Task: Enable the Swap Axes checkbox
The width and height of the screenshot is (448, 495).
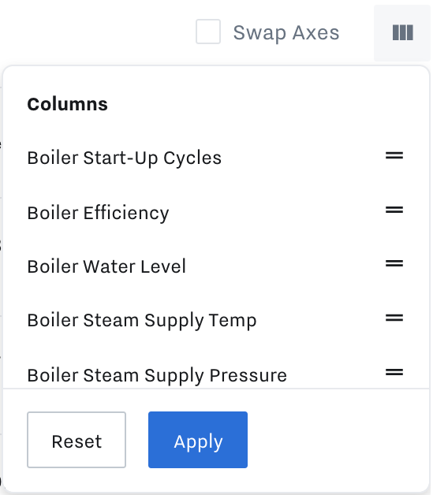Action: (208, 32)
